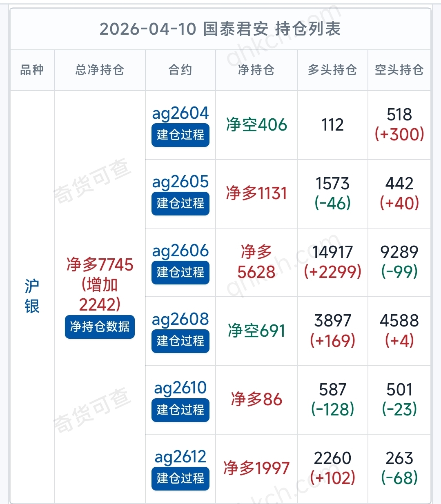This screenshot has width=441, height=504.
Task: Open 建仓过程 for contract ag2604
Action: (x=180, y=135)
